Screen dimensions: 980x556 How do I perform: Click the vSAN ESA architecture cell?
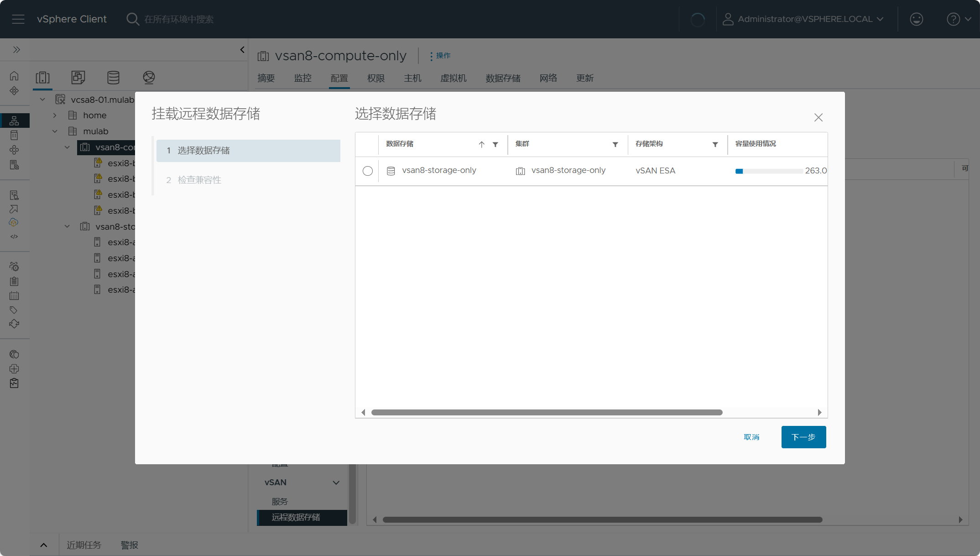[655, 171]
